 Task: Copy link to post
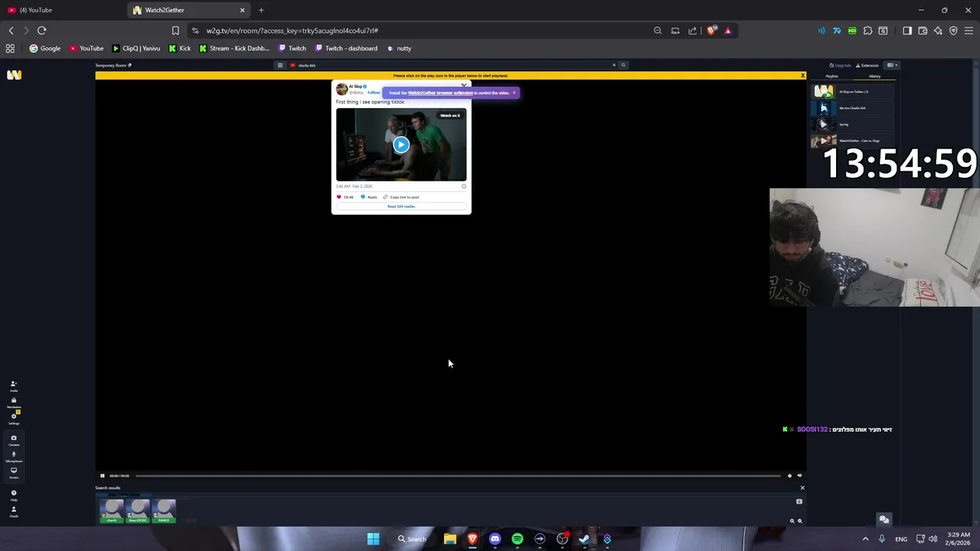tap(401, 197)
